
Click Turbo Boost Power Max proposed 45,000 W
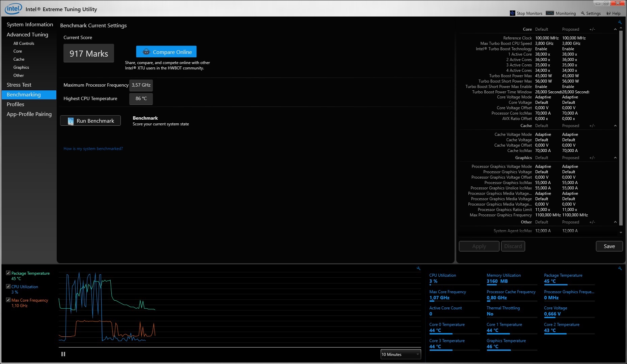(570, 76)
